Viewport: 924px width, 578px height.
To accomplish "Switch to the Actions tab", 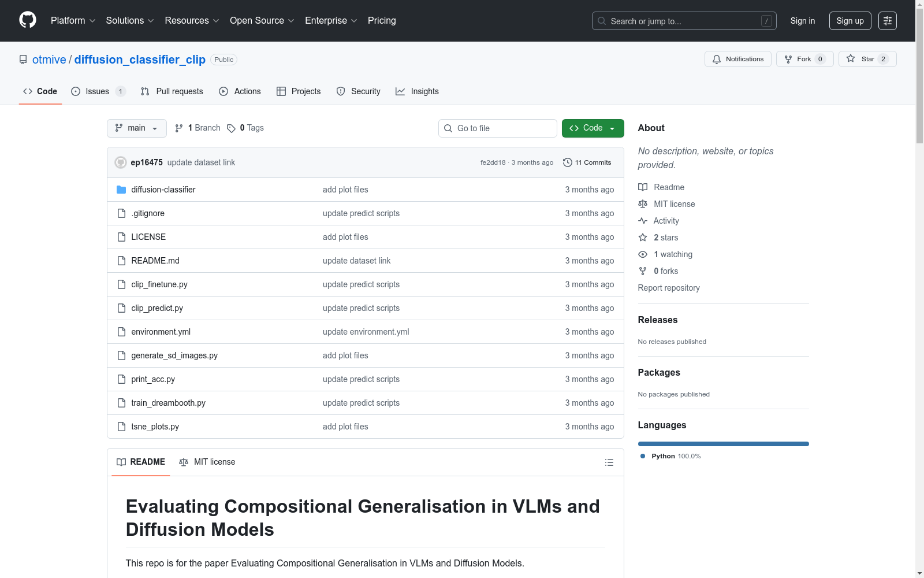I will point(240,91).
